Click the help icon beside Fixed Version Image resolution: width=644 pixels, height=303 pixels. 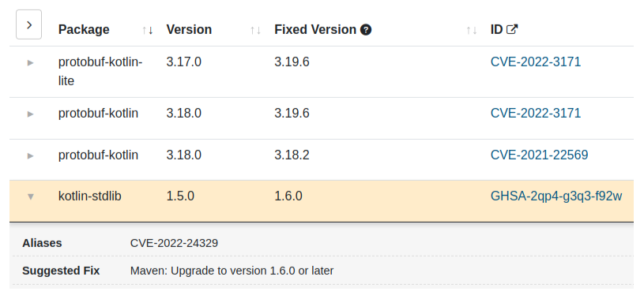pos(366,30)
